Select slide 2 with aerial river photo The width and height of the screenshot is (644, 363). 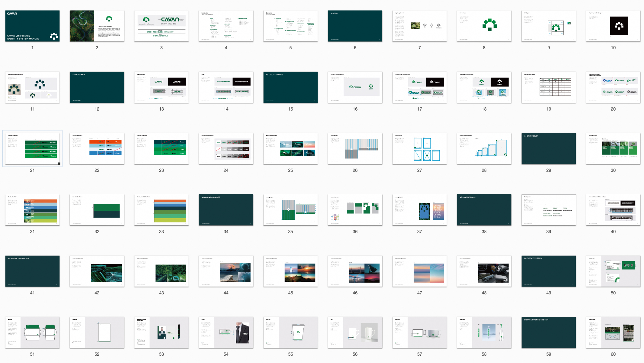coord(97,26)
